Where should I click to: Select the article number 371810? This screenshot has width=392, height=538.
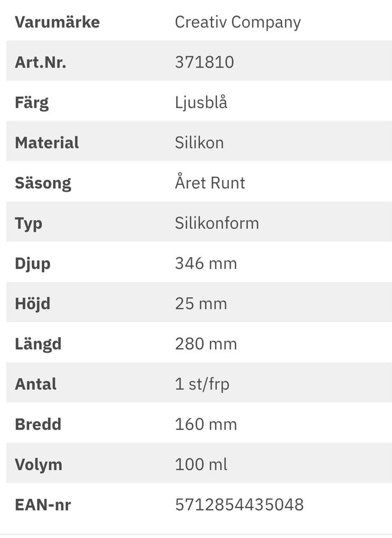[x=204, y=63]
